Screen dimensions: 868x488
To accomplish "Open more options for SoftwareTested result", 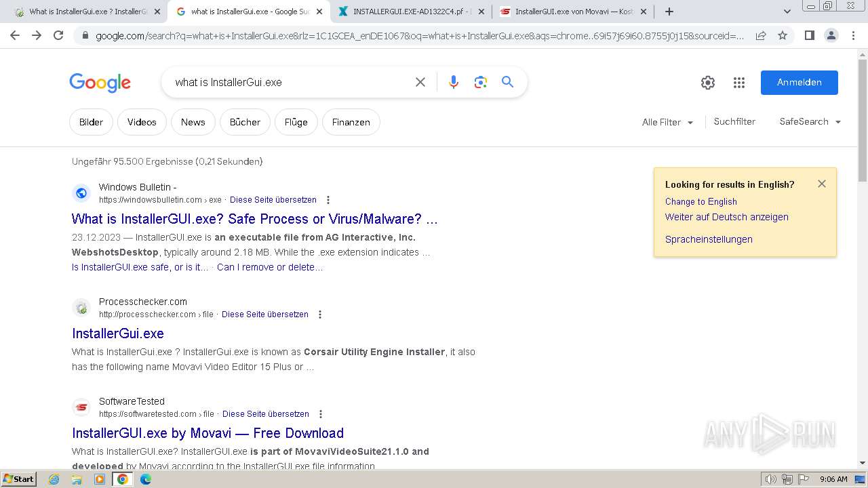I will 321,414.
